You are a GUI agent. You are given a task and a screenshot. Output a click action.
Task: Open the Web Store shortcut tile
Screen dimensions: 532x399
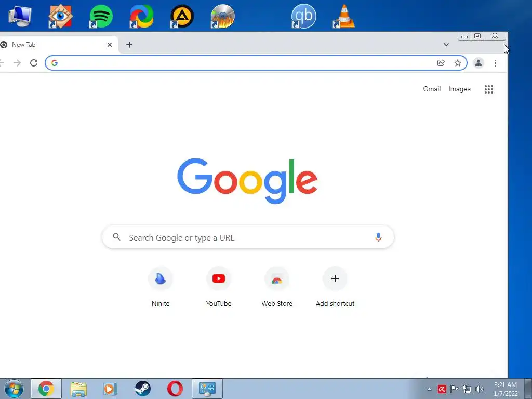(277, 287)
